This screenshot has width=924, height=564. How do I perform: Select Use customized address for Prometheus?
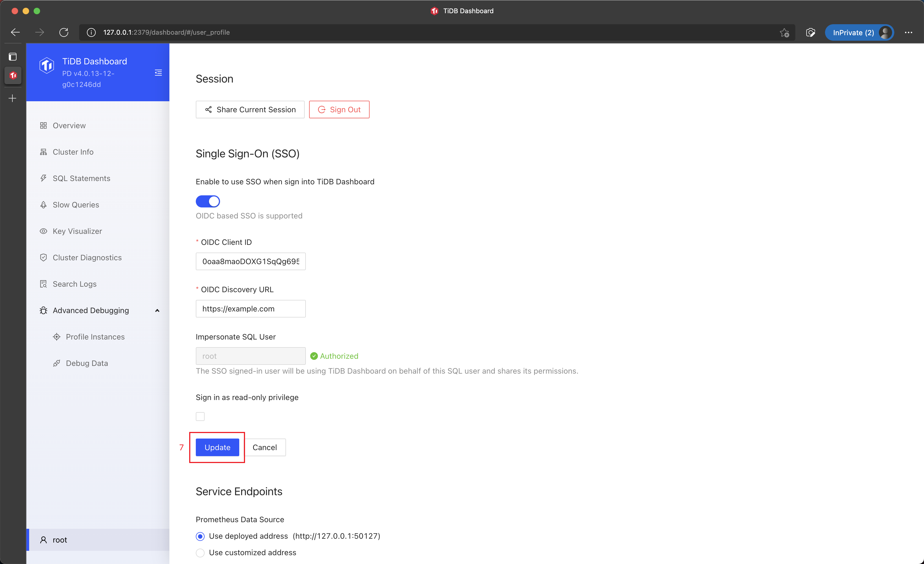(x=200, y=552)
